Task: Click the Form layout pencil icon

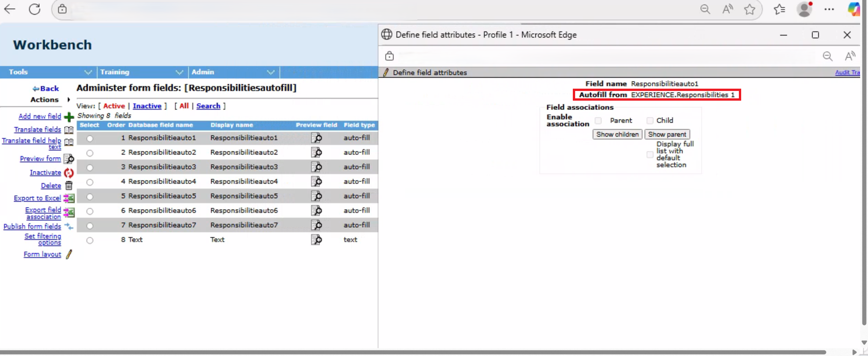Action: 69,254
